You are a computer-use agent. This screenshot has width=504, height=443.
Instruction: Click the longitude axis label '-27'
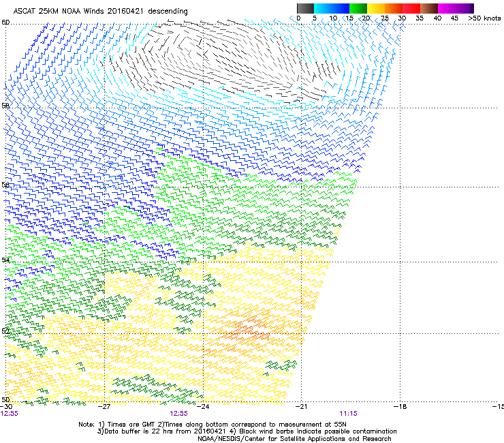click(104, 406)
